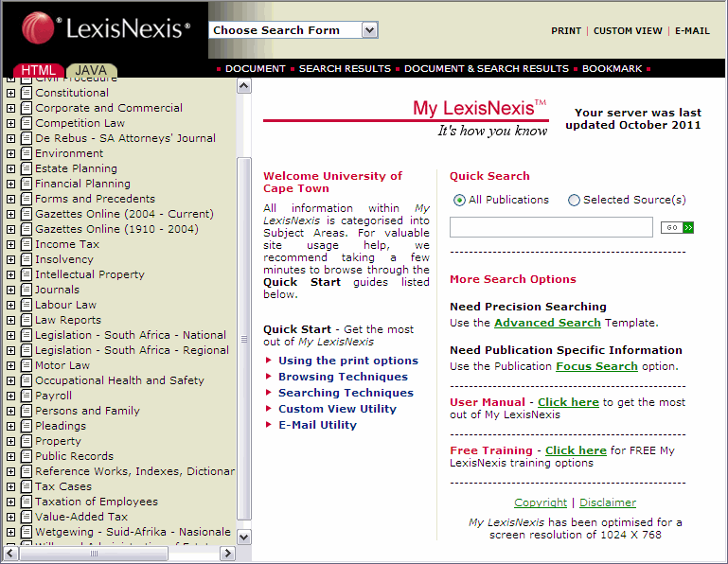Click the document icon beside Income Tax
Screen dimensions: 728x564
pos(27,244)
